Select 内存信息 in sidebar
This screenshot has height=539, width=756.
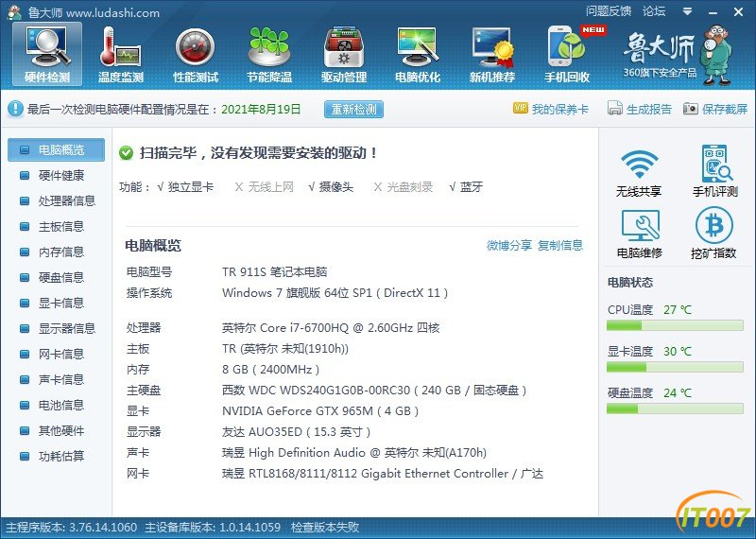(56, 252)
